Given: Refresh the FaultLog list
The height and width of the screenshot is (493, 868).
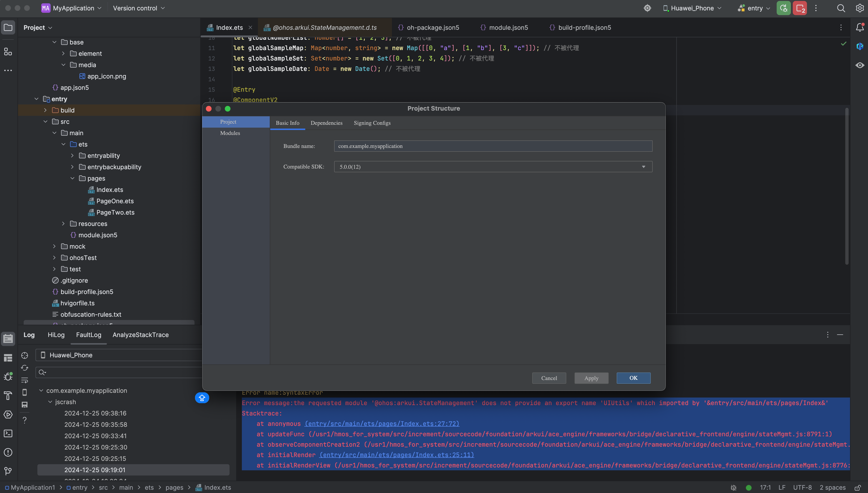Looking at the screenshot, I should click(24, 368).
